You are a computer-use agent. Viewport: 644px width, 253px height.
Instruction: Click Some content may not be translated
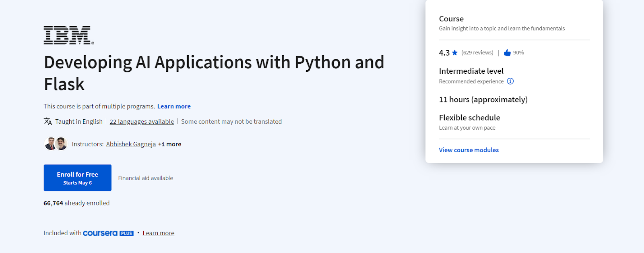coord(231,122)
